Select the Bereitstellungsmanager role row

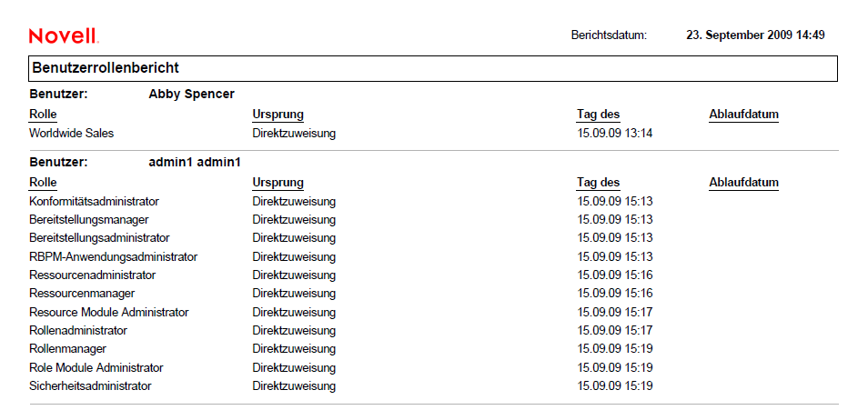(x=88, y=219)
